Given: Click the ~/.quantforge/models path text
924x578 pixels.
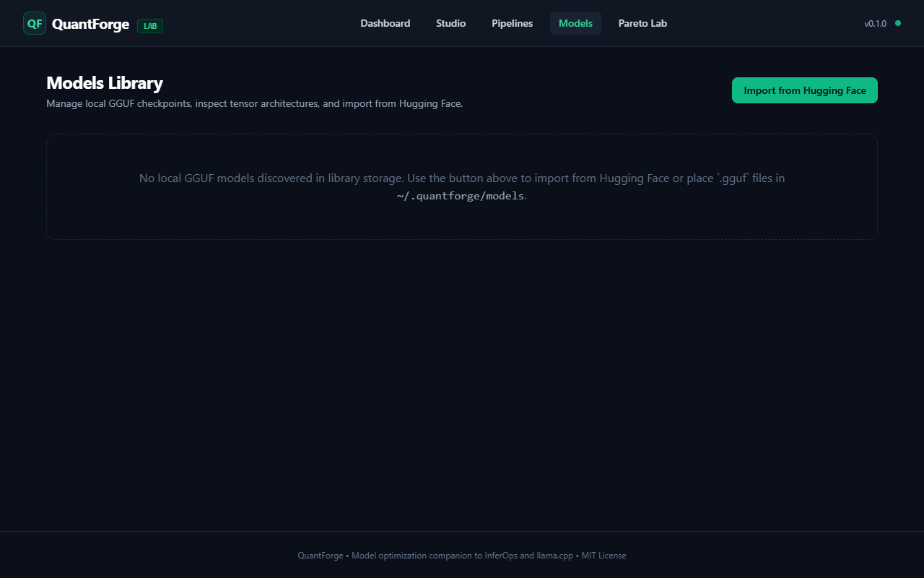Looking at the screenshot, I should click(x=461, y=196).
